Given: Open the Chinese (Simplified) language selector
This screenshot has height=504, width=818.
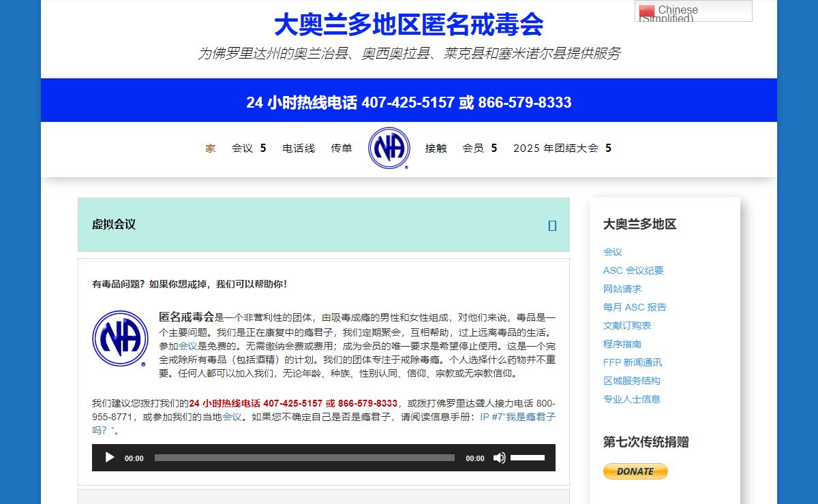Looking at the screenshot, I should tap(694, 11).
